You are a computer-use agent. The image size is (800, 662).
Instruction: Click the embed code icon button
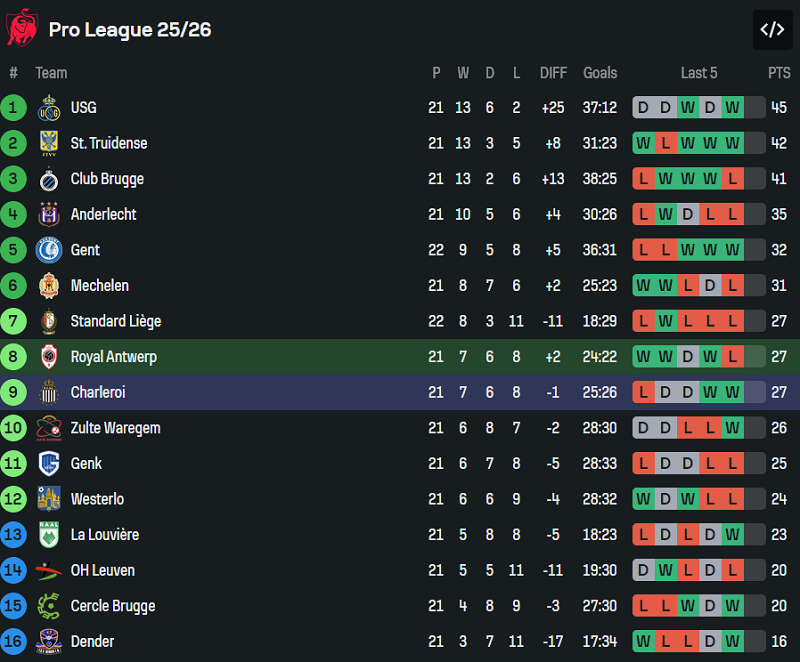(772, 29)
